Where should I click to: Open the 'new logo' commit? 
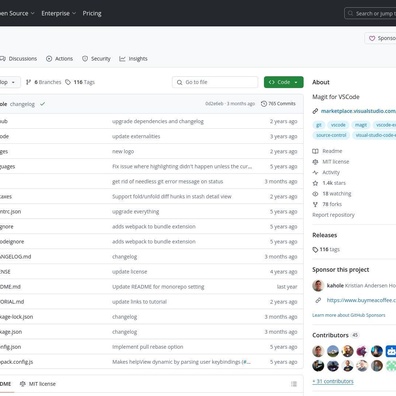point(123,151)
